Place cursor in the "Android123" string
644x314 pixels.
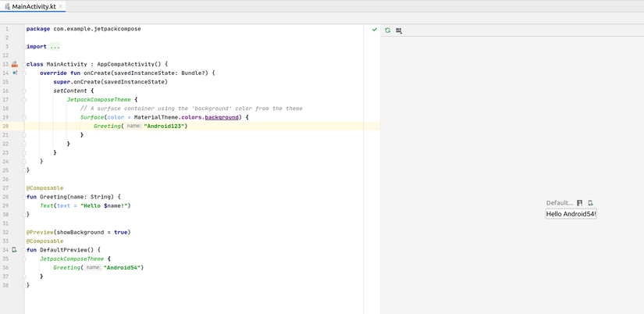click(165, 127)
